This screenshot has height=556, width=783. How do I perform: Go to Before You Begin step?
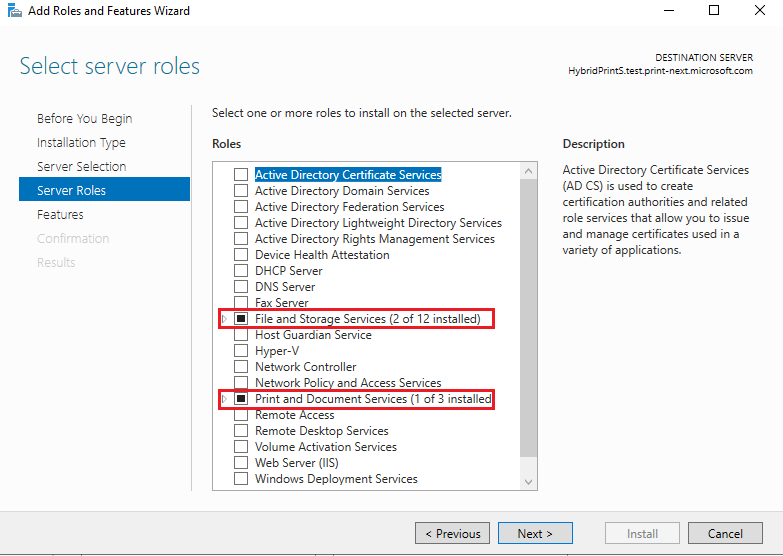click(x=84, y=118)
